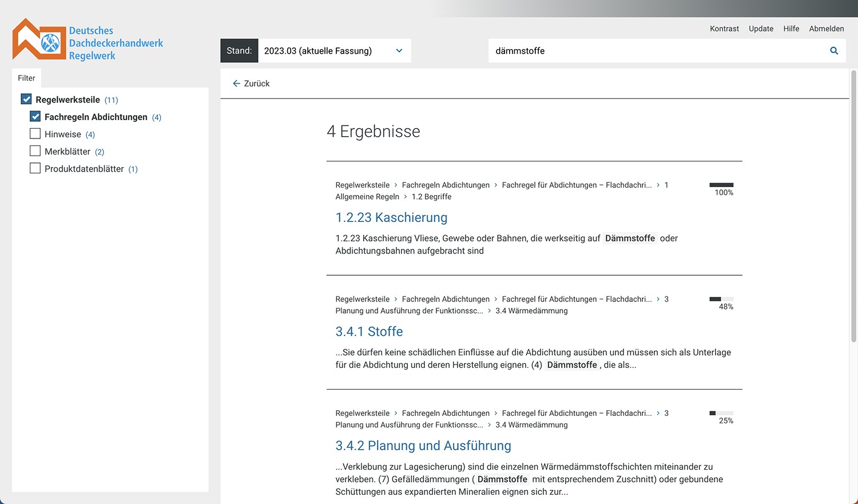Click the 25% relevance indicator bar
Screen dimensions: 858x504
coord(721,413)
